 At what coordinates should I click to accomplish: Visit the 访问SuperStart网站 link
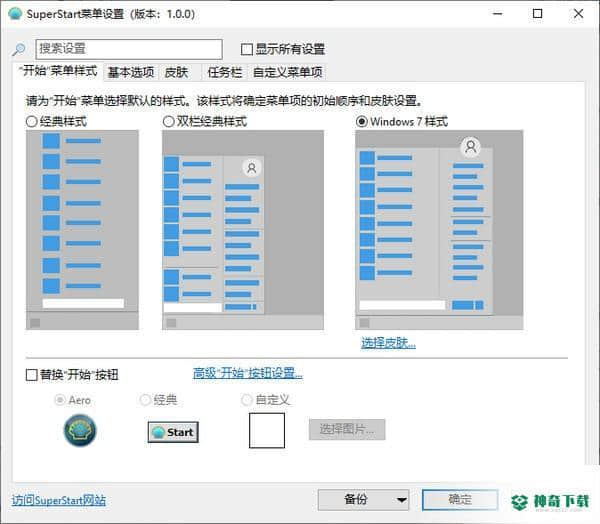(x=59, y=500)
